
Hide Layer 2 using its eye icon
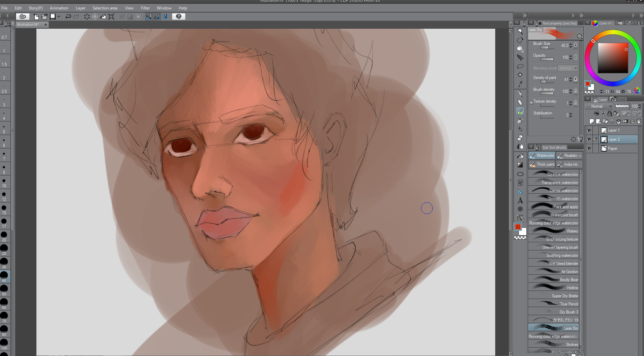[x=589, y=139]
